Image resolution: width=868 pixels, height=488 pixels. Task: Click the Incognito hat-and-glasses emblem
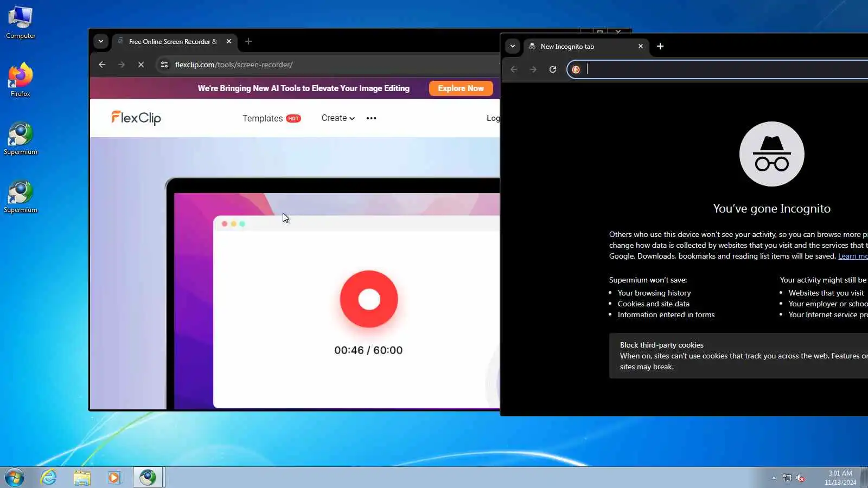(772, 154)
